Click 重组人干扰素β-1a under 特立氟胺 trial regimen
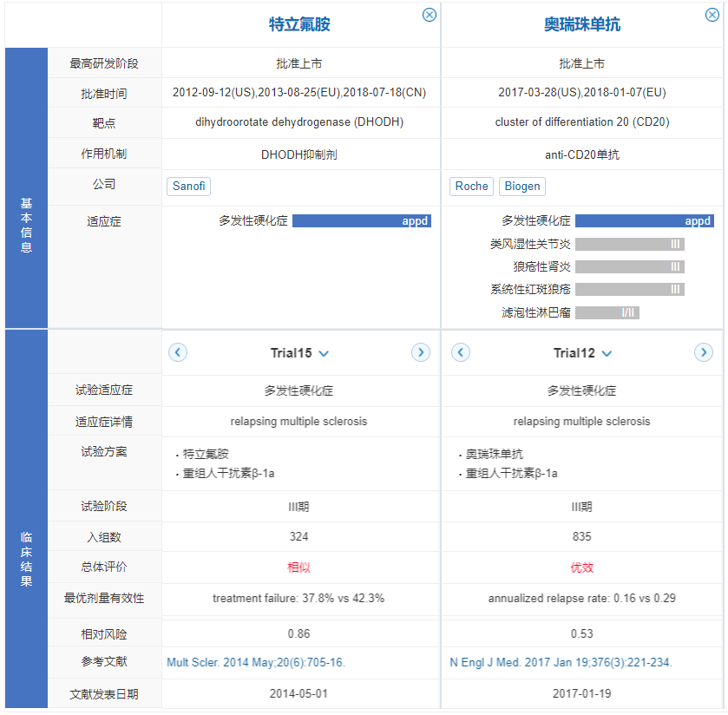Screen dimensions: 728x715 click(x=228, y=473)
